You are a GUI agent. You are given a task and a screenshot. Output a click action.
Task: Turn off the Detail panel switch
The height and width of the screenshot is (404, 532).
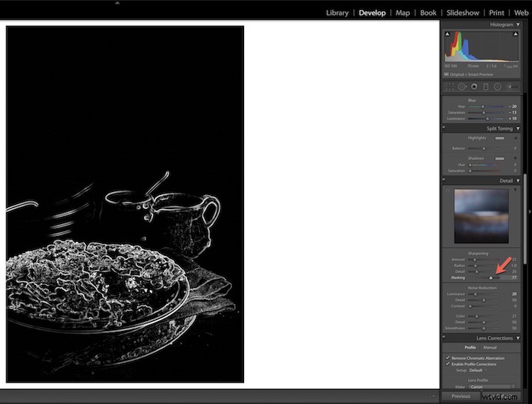444,179
